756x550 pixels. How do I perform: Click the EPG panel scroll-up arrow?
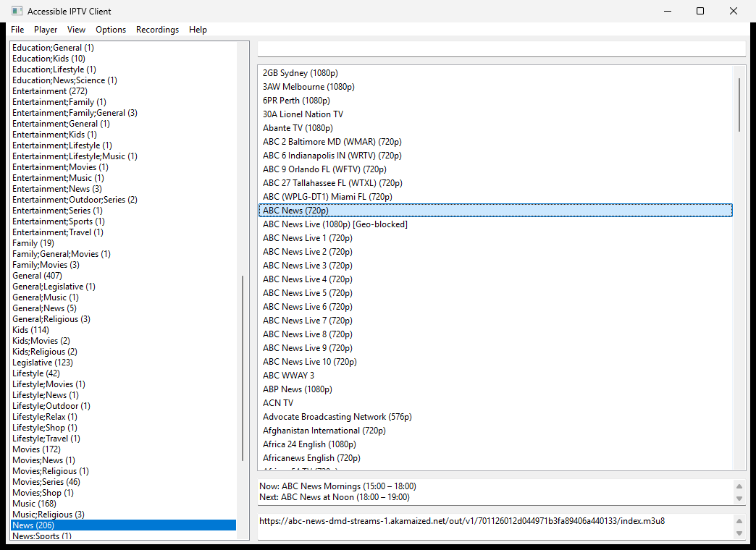739,486
